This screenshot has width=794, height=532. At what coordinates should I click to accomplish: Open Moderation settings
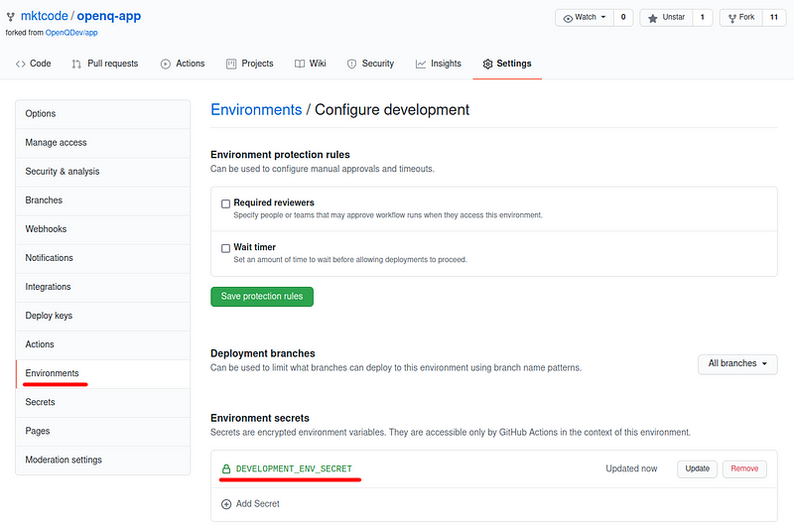click(x=103, y=461)
